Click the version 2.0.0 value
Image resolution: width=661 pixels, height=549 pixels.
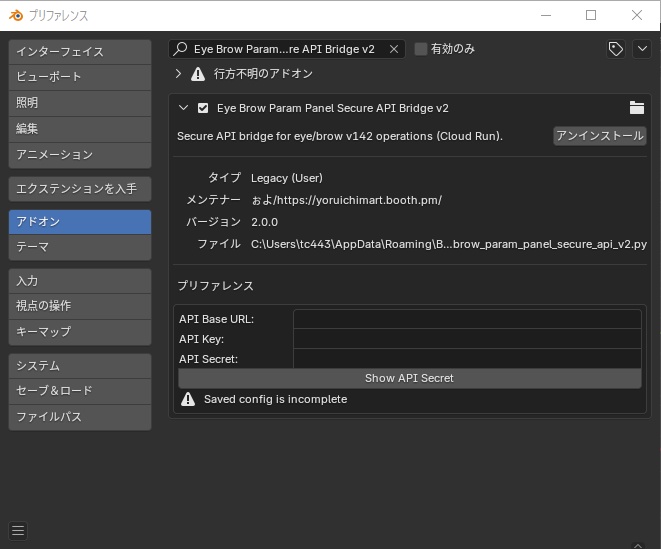pos(264,222)
